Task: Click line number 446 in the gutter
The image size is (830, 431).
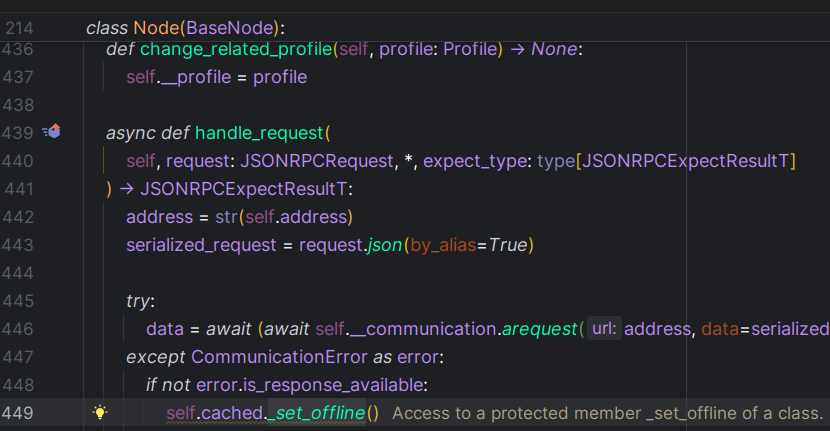Action: pos(19,329)
